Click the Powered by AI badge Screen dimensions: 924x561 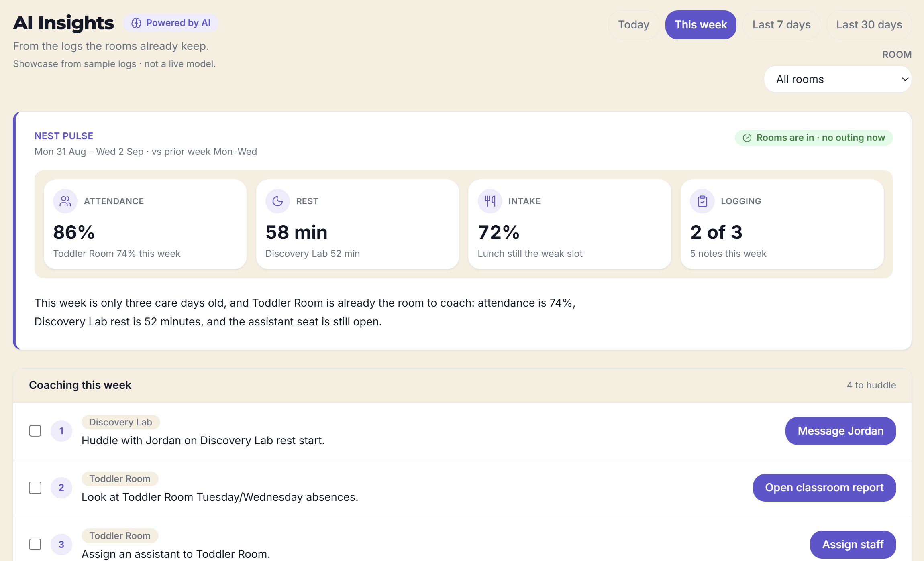[171, 23]
